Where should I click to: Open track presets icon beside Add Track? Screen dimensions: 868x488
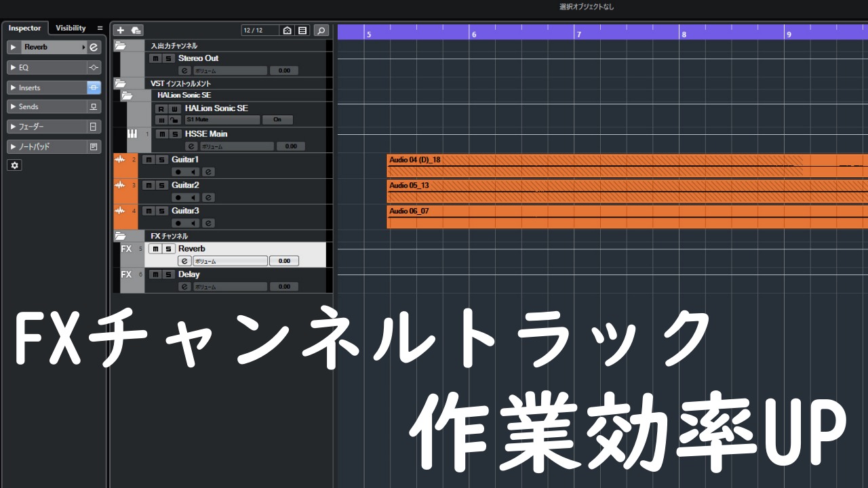click(136, 30)
